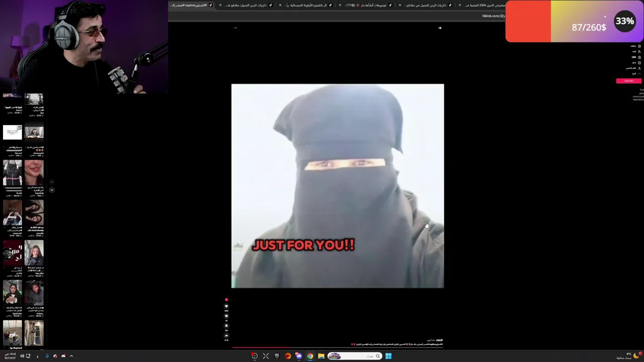Open Discord from the taskbar
This screenshot has height=362, width=644.
(299, 356)
